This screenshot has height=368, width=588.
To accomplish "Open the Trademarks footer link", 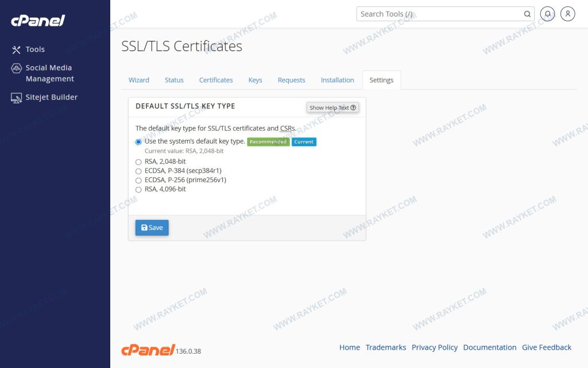I will 386,347.
